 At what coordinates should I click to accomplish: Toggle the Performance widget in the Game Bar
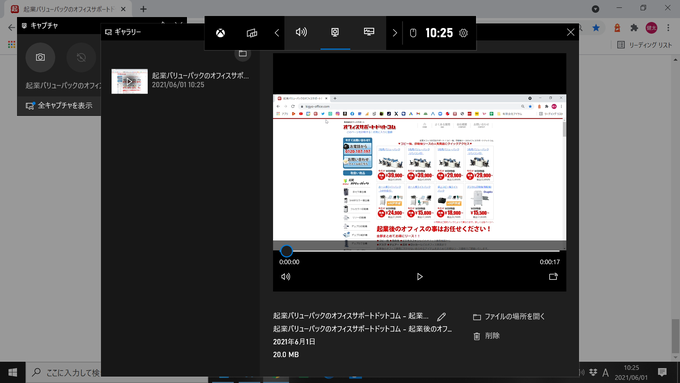tap(369, 33)
